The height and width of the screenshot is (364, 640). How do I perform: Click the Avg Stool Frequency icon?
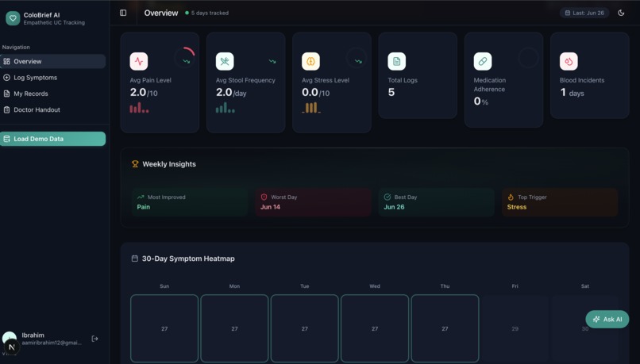(x=225, y=61)
